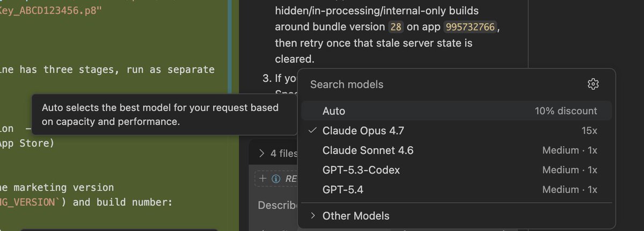Click Medium · 1x beside GPT-5.4

569,189
